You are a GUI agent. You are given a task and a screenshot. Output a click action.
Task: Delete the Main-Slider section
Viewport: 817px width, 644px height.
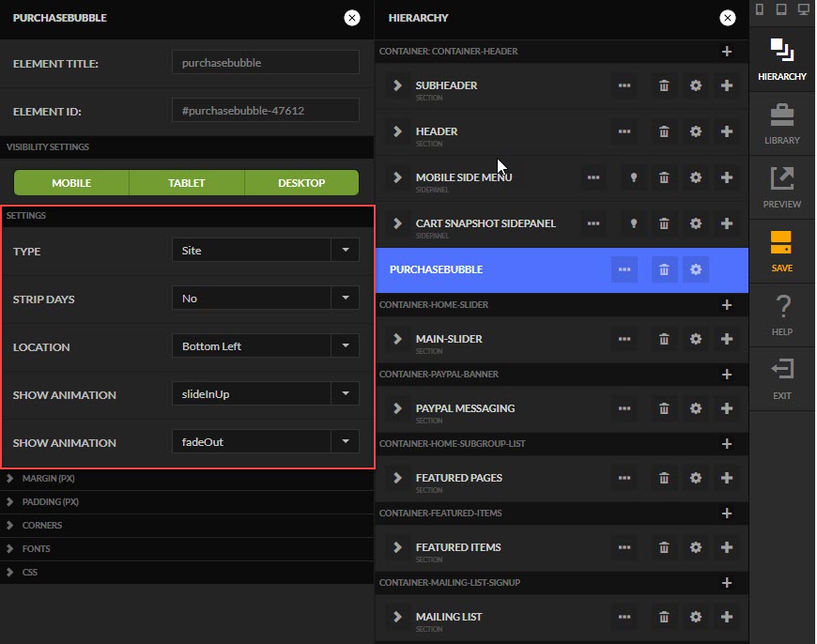point(664,339)
